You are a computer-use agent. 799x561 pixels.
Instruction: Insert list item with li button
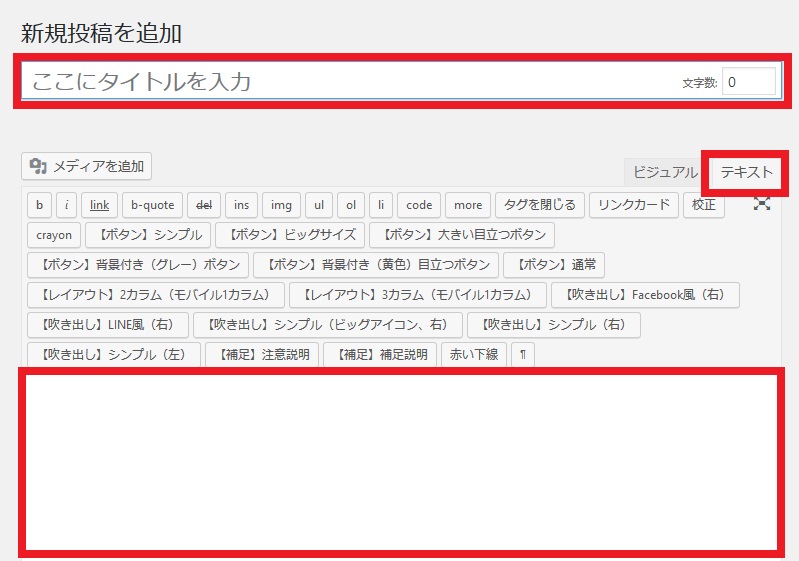[381, 205]
